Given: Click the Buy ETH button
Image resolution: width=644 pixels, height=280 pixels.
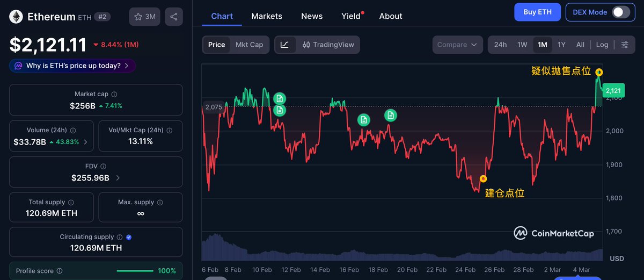Looking at the screenshot, I should [537, 12].
